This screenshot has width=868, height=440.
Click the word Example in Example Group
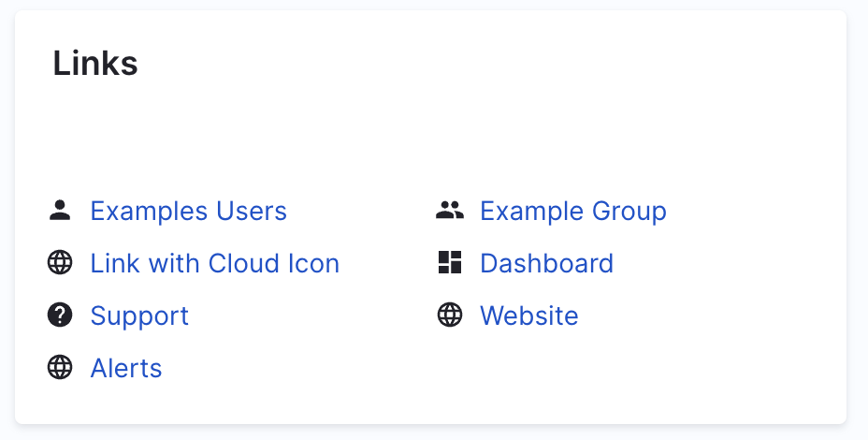click(528, 212)
